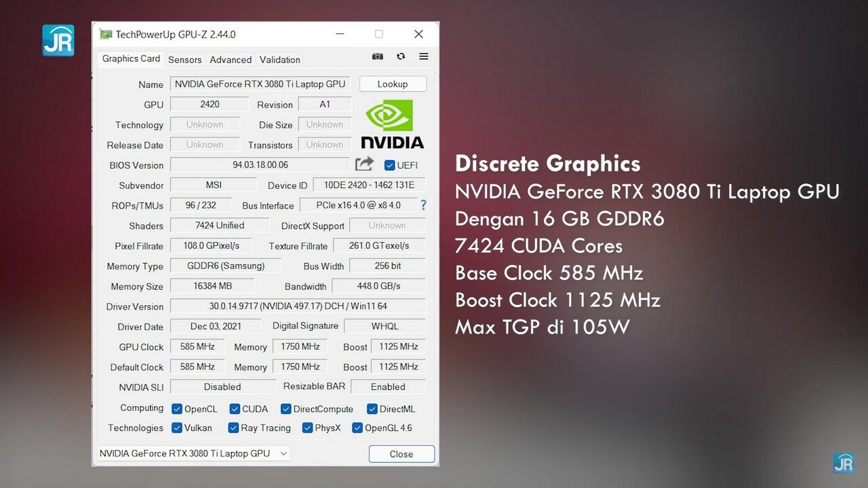Screen dimensions: 868x488
Task: Switch to the Sensors tab
Action: tap(184, 60)
